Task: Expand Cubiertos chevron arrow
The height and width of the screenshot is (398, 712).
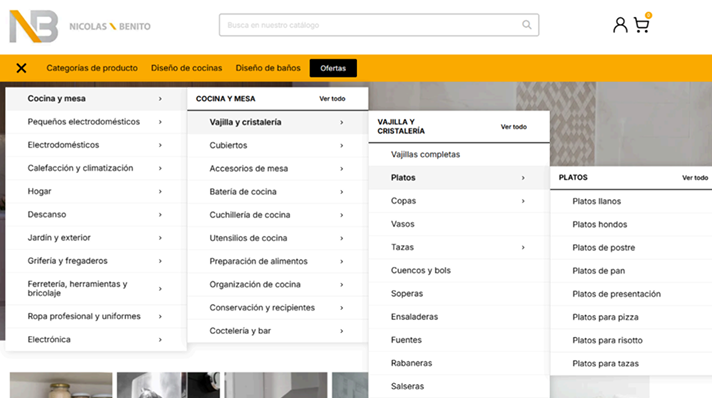Action: [x=341, y=145]
